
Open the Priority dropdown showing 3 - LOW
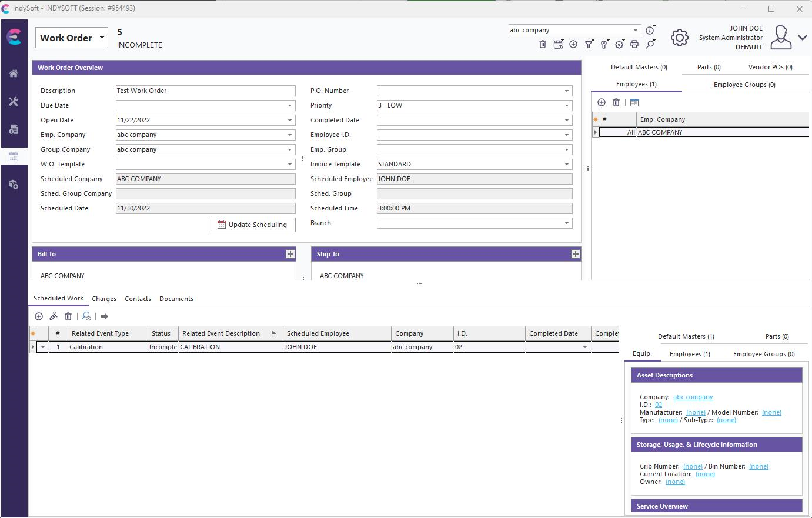pos(567,106)
